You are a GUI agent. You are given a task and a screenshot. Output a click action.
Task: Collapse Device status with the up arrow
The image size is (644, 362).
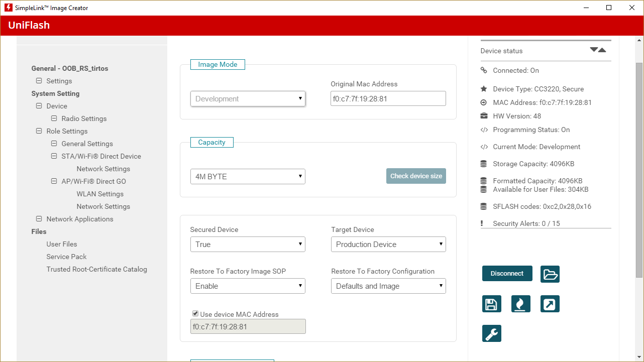(x=602, y=50)
